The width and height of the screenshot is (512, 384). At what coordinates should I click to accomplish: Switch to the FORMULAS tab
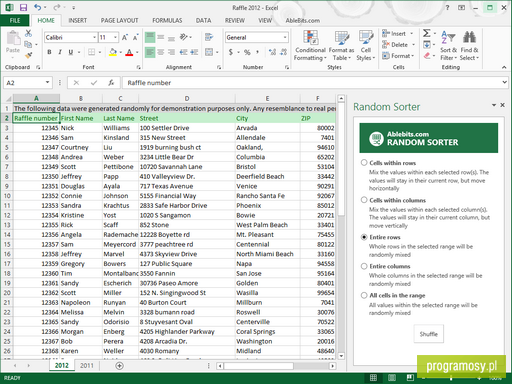(x=167, y=20)
